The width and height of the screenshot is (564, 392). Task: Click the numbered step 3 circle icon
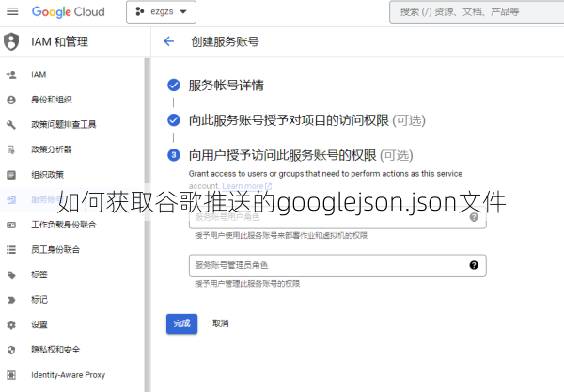tap(174, 155)
